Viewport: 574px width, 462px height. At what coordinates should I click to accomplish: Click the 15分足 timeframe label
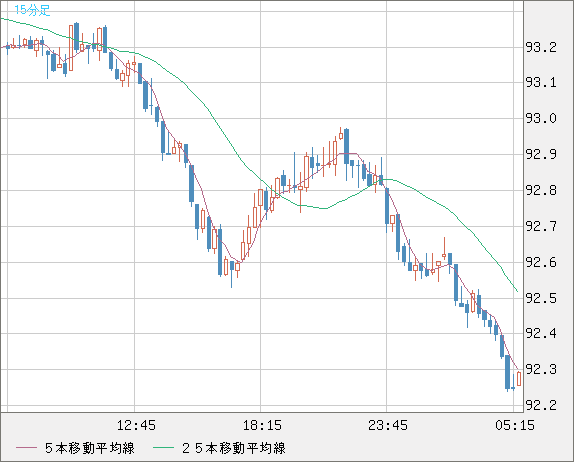click(32, 10)
